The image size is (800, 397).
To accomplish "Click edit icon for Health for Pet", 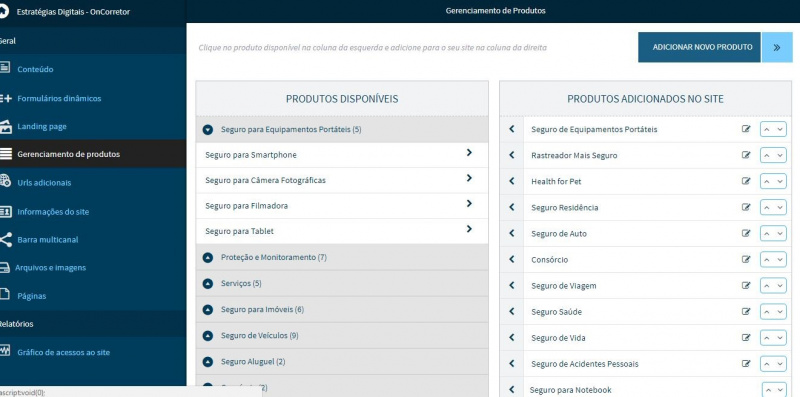I will tap(746, 181).
